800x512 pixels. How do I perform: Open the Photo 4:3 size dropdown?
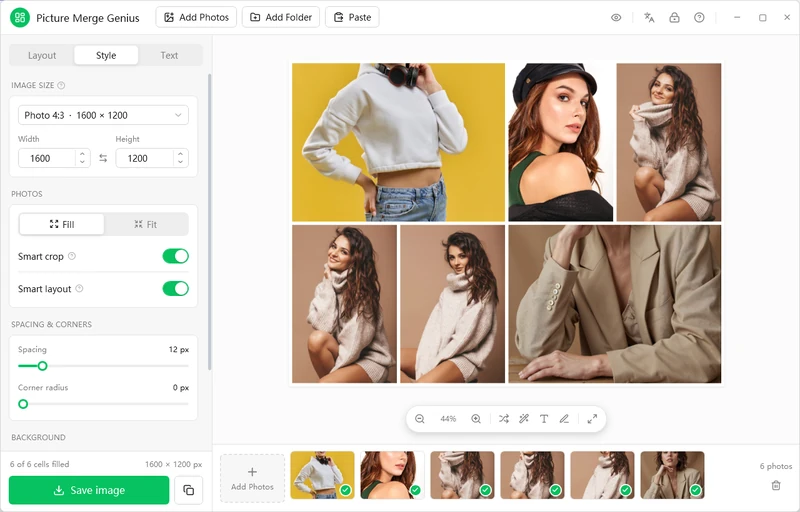click(103, 115)
